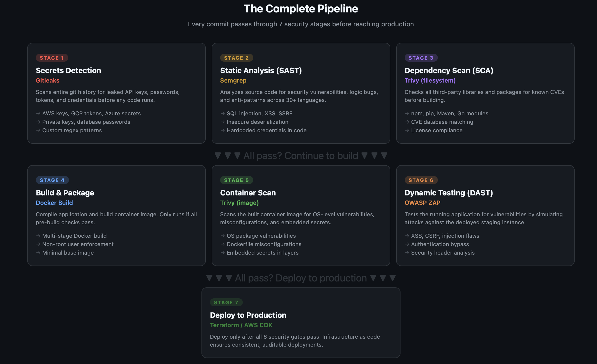This screenshot has height=364, width=597.
Task: Click 'Terraform / AWS CDK' label
Action: click(241, 325)
